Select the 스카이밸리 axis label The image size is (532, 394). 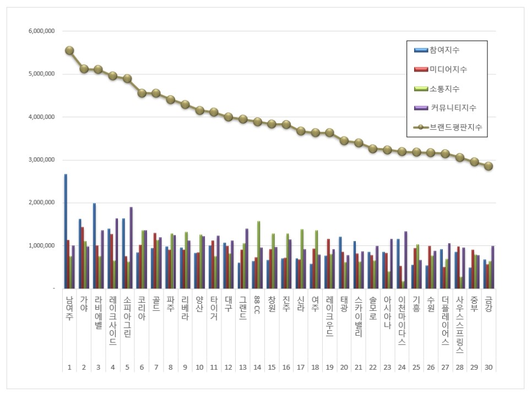359,316
